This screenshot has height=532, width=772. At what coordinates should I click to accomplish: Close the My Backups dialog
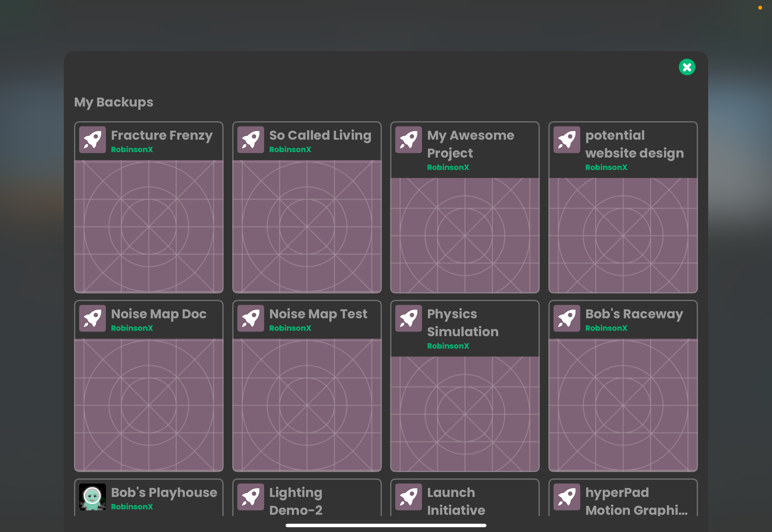(x=687, y=67)
